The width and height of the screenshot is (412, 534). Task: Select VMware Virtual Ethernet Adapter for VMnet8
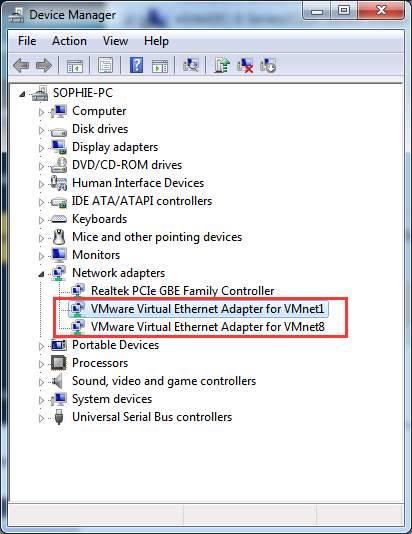coord(208,327)
